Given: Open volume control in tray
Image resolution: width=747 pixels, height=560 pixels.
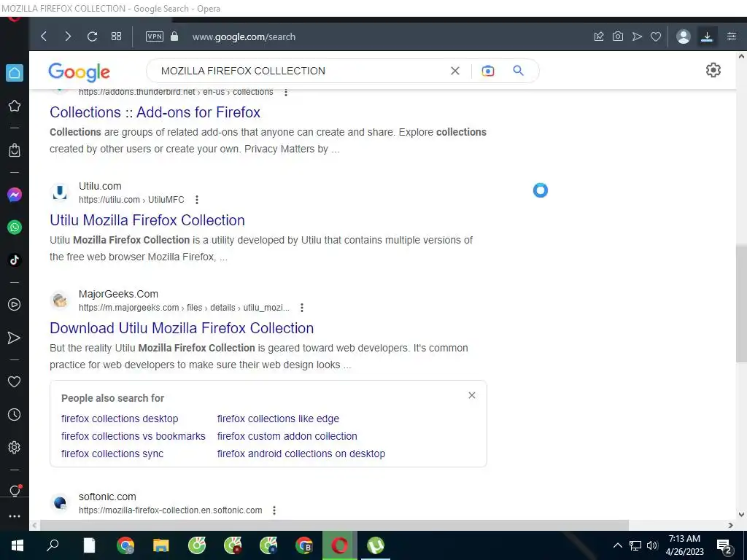Looking at the screenshot, I should coord(651,545).
